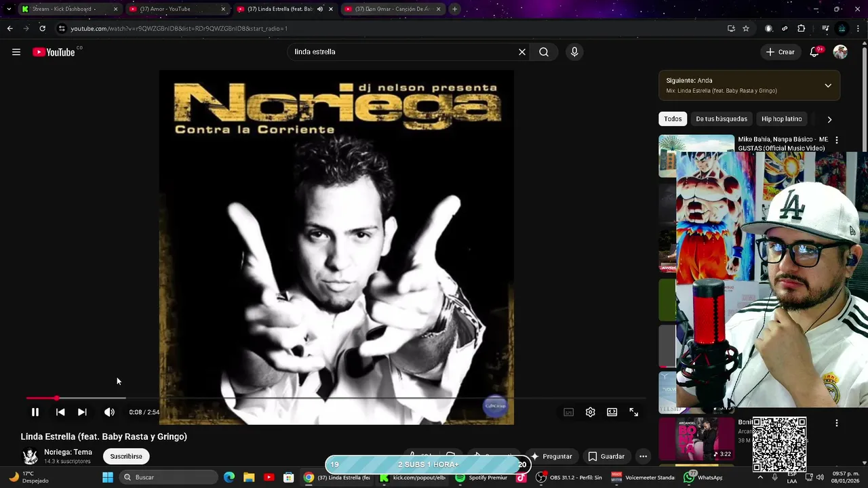The width and height of the screenshot is (868, 488).
Task: Start voice search with microphone
Action: pyautogui.click(x=574, y=52)
